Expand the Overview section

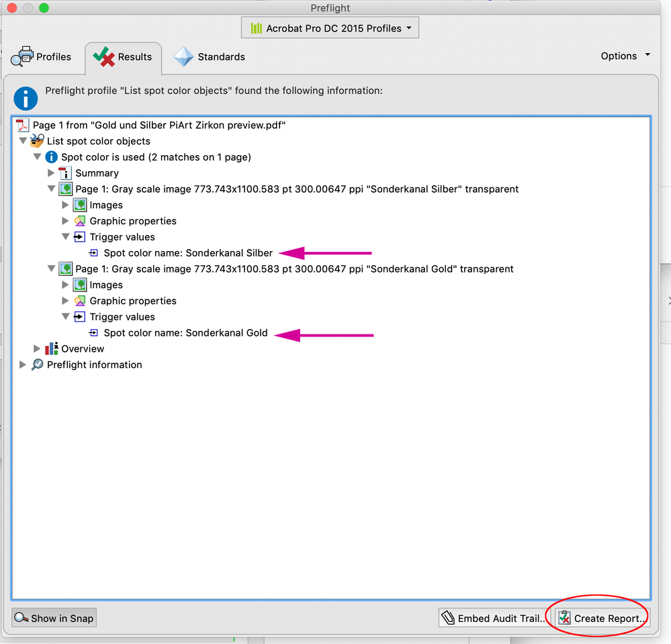pos(37,349)
